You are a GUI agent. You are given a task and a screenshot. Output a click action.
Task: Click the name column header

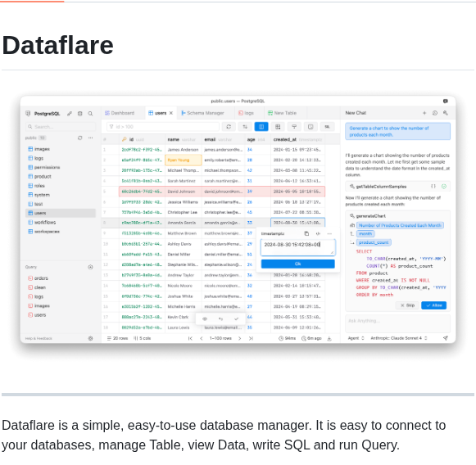(x=184, y=139)
